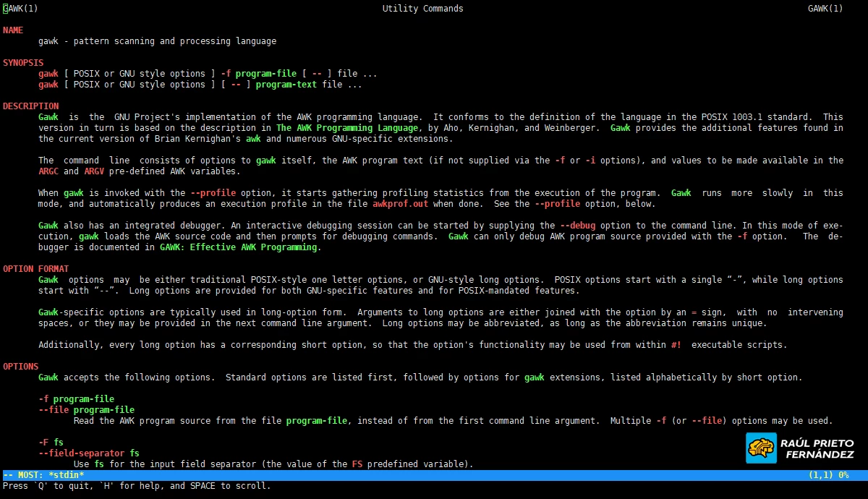Click the brain logo icon in the watermark
868x499 pixels.
point(761,448)
